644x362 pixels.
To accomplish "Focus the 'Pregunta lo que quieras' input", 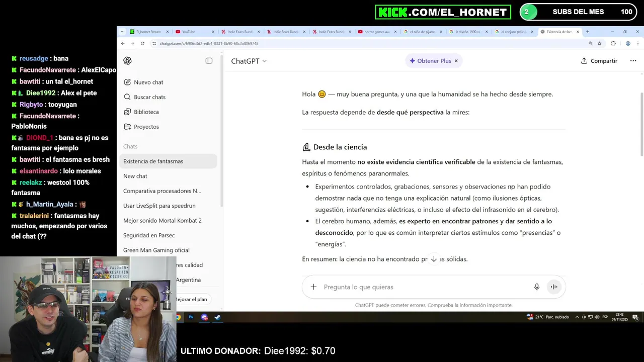I will 425,287.
